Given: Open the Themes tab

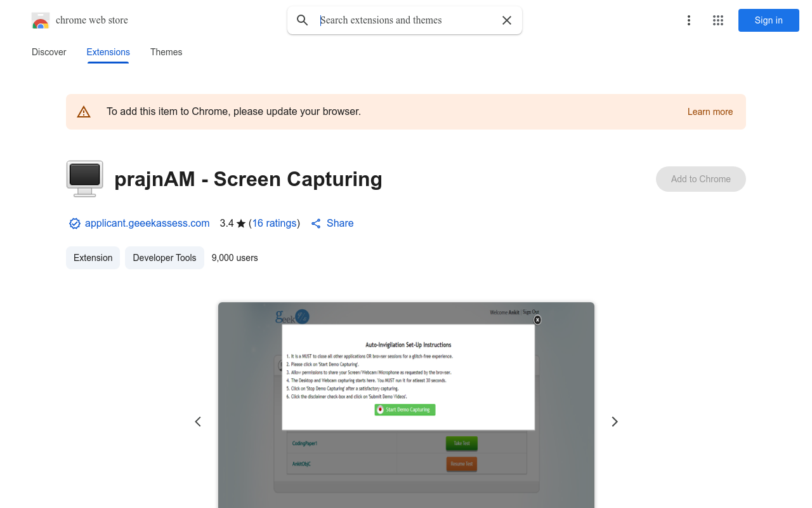Looking at the screenshot, I should click(x=166, y=52).
